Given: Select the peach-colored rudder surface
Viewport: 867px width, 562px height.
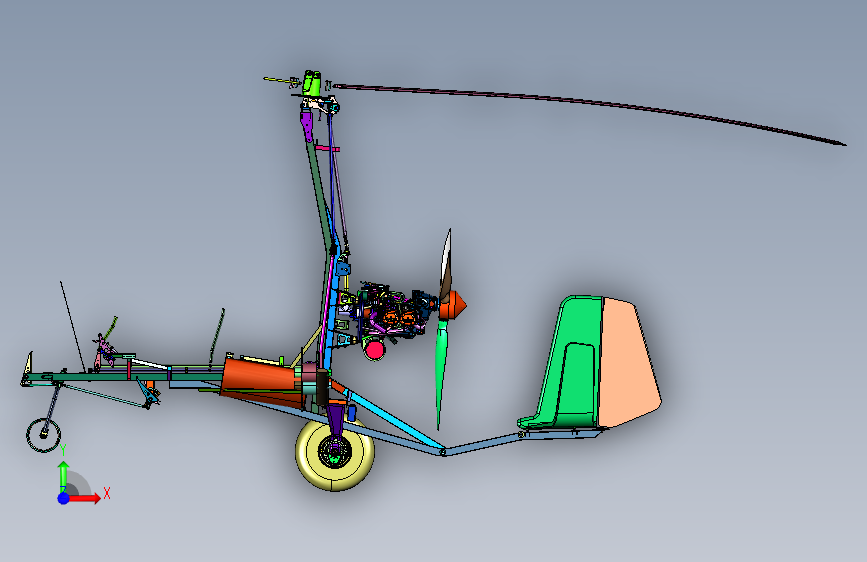Looking at the screenshot, I should (629, 362).
